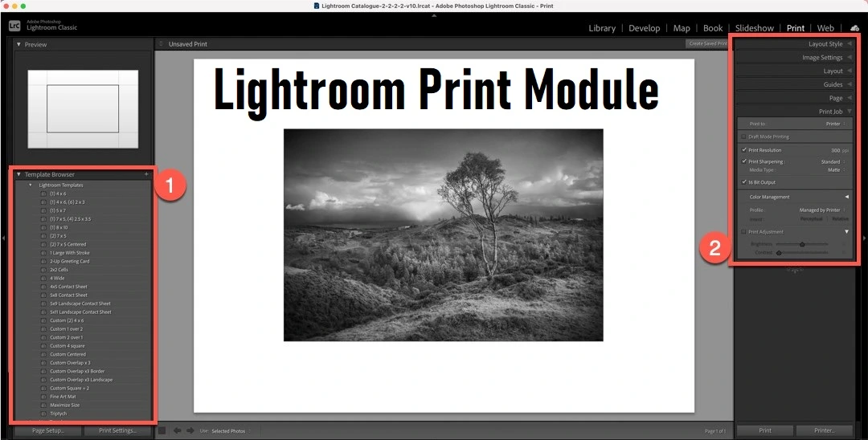The height and width of the screenshot is (440, 868).
Task: Toggle Color Management disclosure triangle
Action: tap(846, 197)
